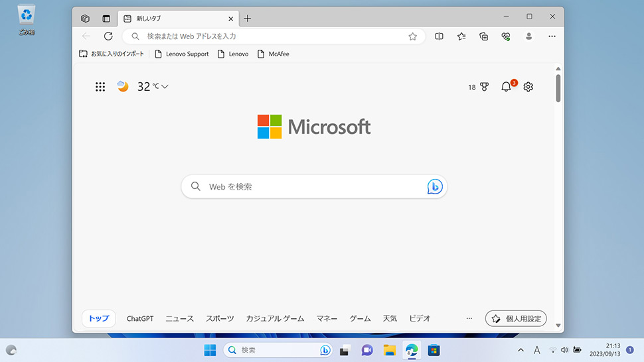Select the ChatGPT feed tab

click(139, 318)
